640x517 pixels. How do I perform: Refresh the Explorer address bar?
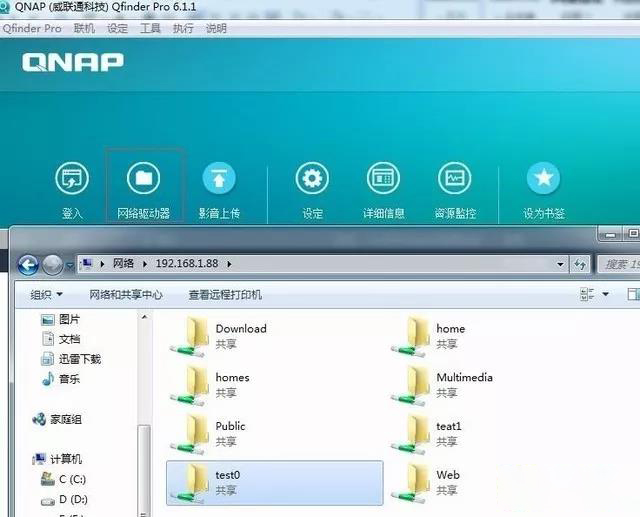[580, 264]
